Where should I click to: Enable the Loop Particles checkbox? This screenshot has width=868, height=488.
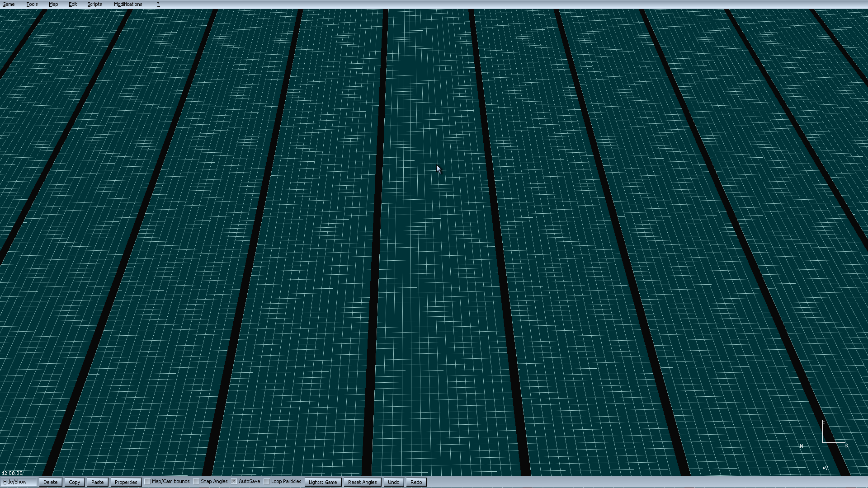pos(267,482)
